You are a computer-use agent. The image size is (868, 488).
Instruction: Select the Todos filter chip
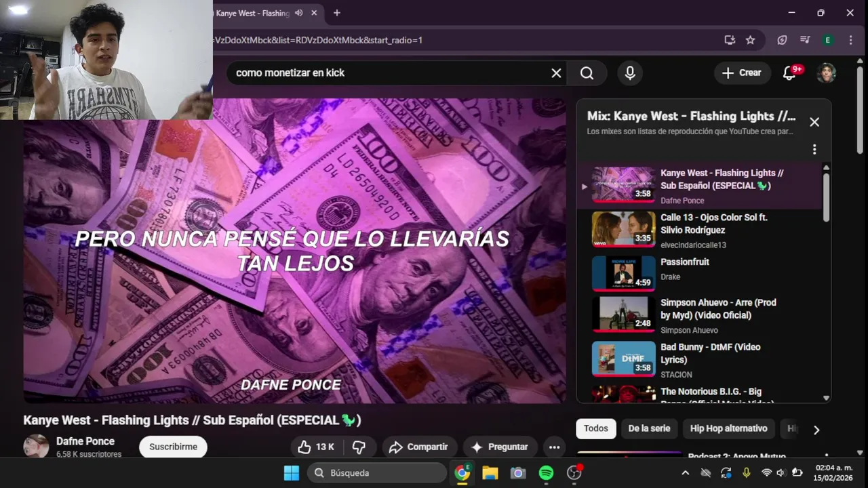click(595, 428)
